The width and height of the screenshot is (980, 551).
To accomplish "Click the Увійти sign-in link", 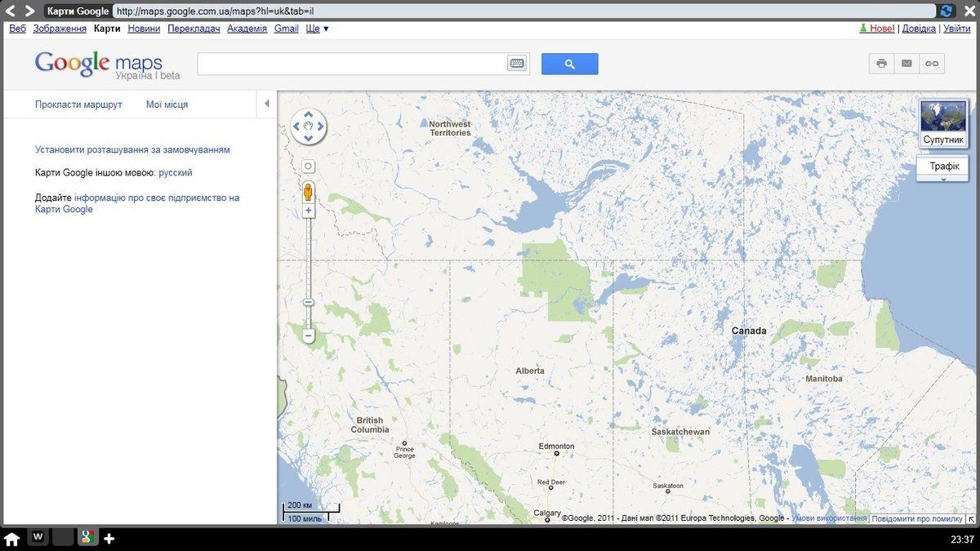I will [957, 29].
